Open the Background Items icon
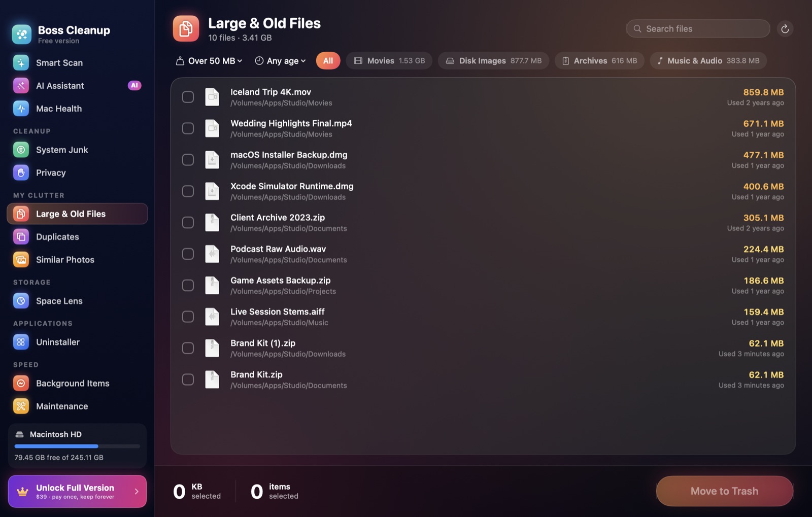Viewport: 812px width, 517px height. (21, 383)
